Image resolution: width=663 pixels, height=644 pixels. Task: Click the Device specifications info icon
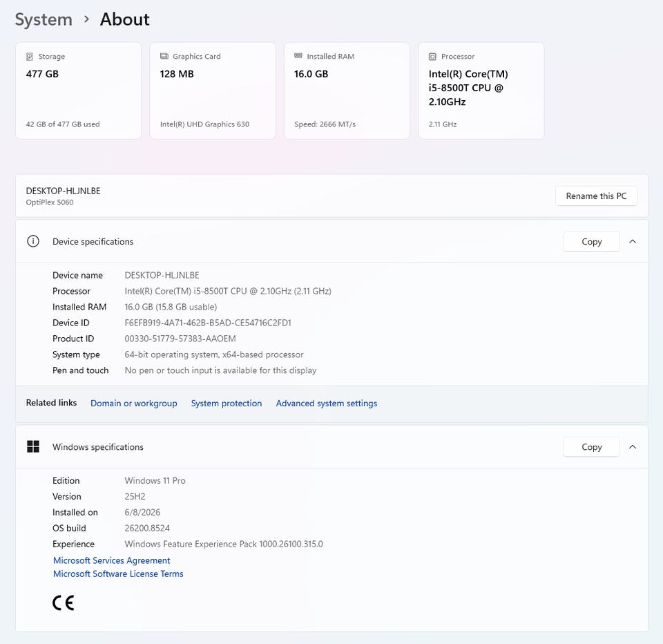tap(33, 241)
